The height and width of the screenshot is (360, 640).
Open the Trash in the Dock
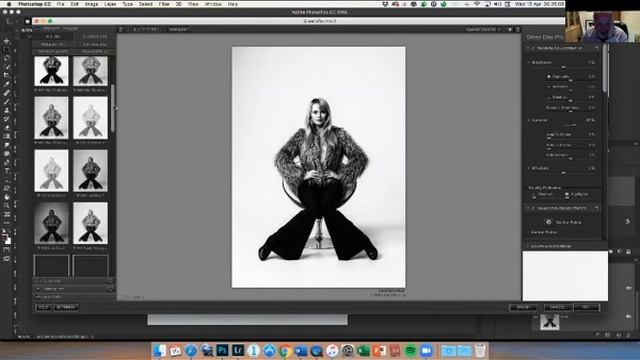tap(480, 350)
